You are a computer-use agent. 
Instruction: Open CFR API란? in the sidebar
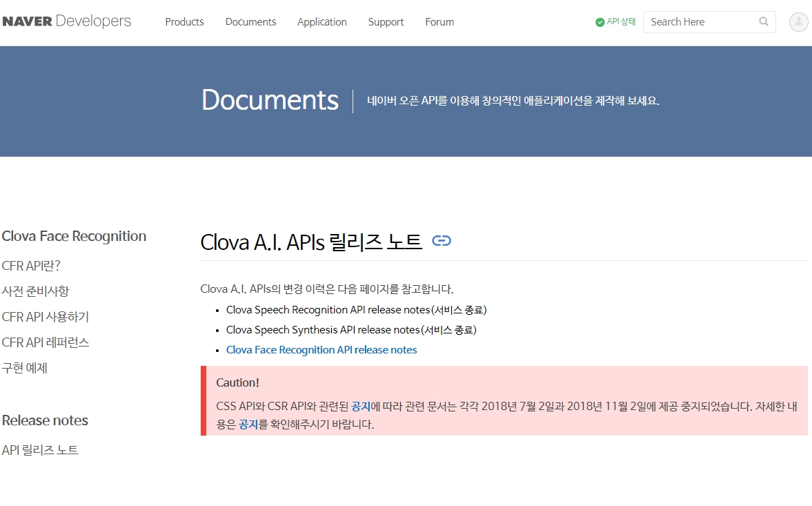click(x=31, y=266)
